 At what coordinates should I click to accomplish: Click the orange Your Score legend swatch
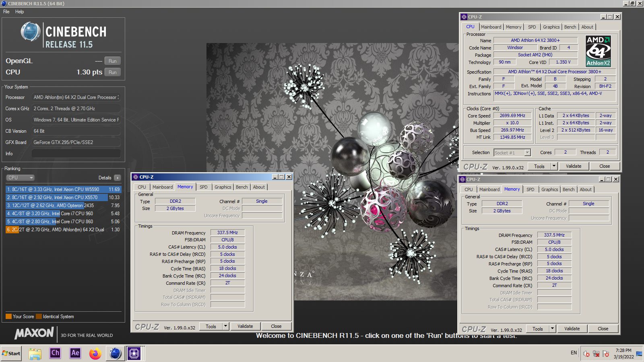tap(8, 316)
